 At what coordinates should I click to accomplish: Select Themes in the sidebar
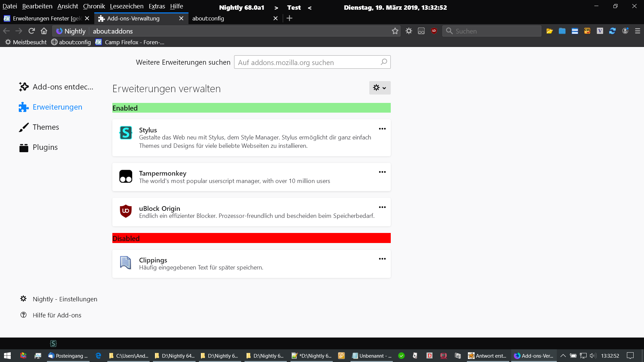tap(46, 127)
